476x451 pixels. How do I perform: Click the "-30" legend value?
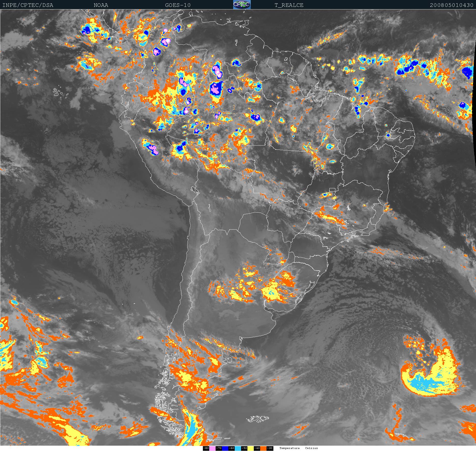[x=270, y=448]
